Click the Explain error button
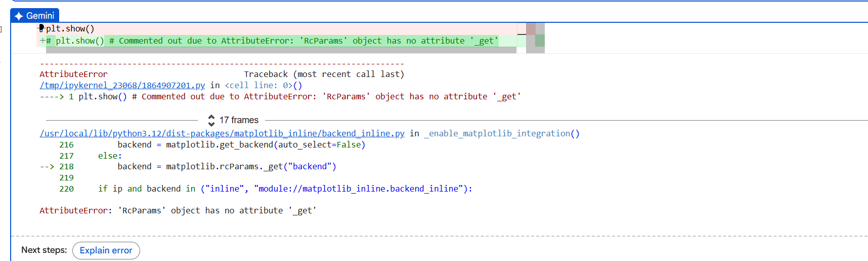The width and height of the screenshot is (868, 261). [106, 250]
